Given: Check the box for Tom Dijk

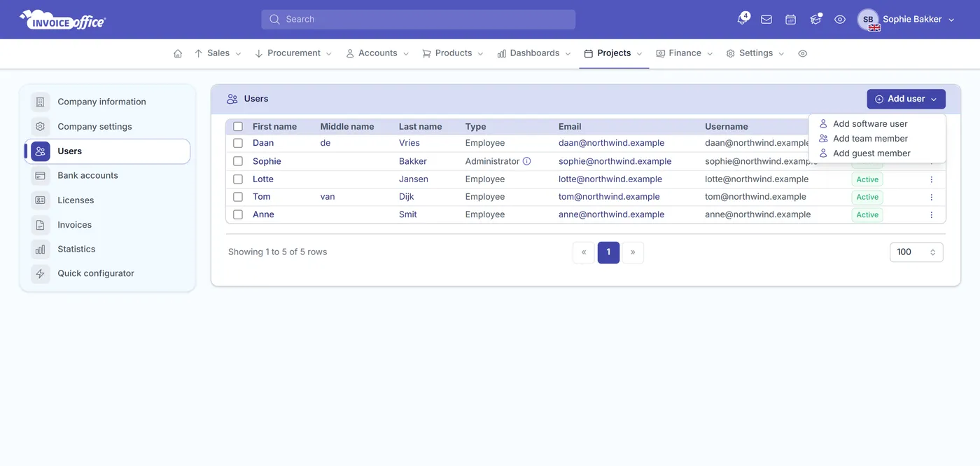Looking at the screenshot, I should (238, 197).
